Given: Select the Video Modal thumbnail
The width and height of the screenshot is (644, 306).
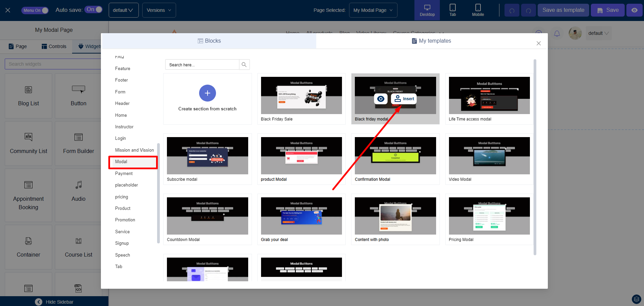Looking at the screenshot, I should point(489,156).
